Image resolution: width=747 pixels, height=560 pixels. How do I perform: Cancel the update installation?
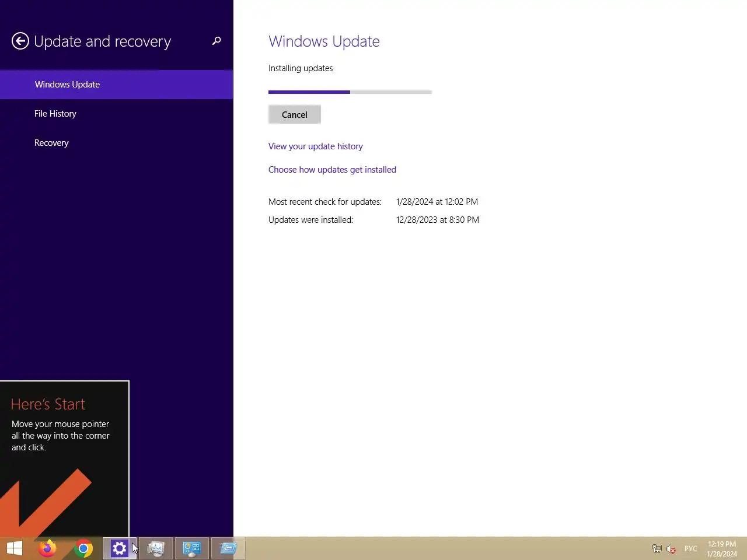[295, 114]
